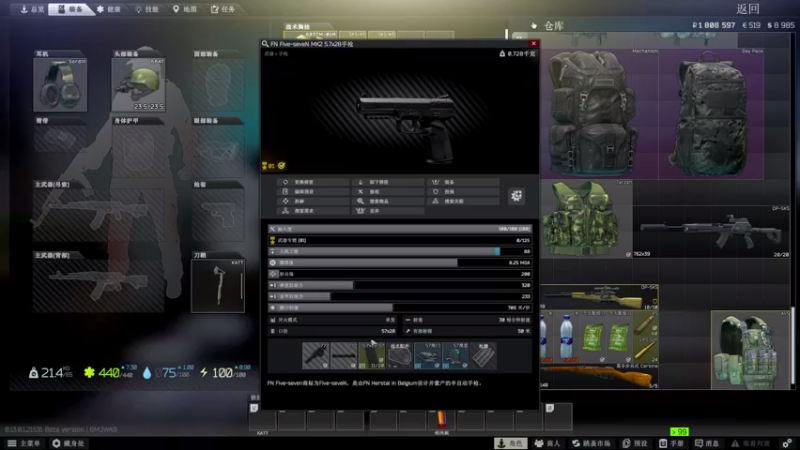Click the top cart-icon action in right column
800x450 pixels.
(x=463, y=182)
